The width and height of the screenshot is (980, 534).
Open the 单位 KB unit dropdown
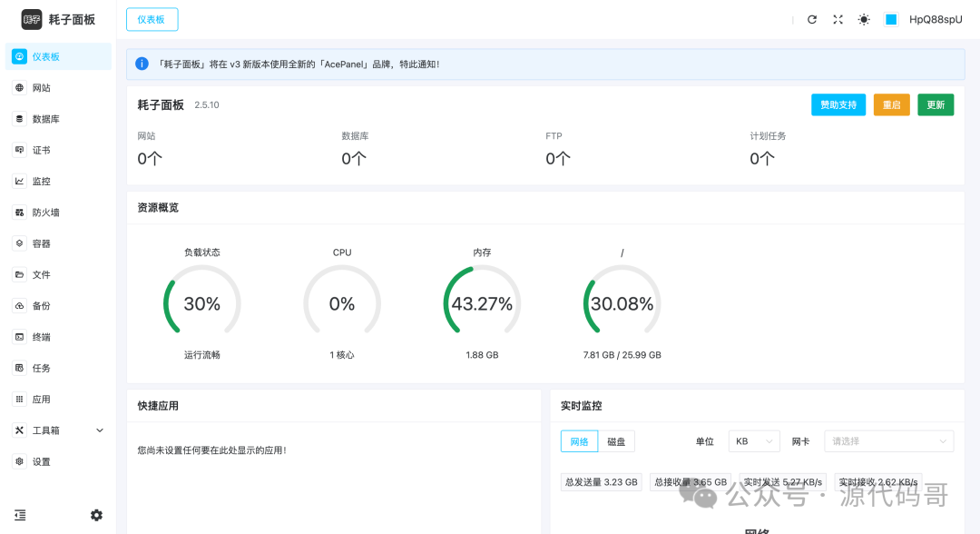pyautogui.click(x=754, y=441)
